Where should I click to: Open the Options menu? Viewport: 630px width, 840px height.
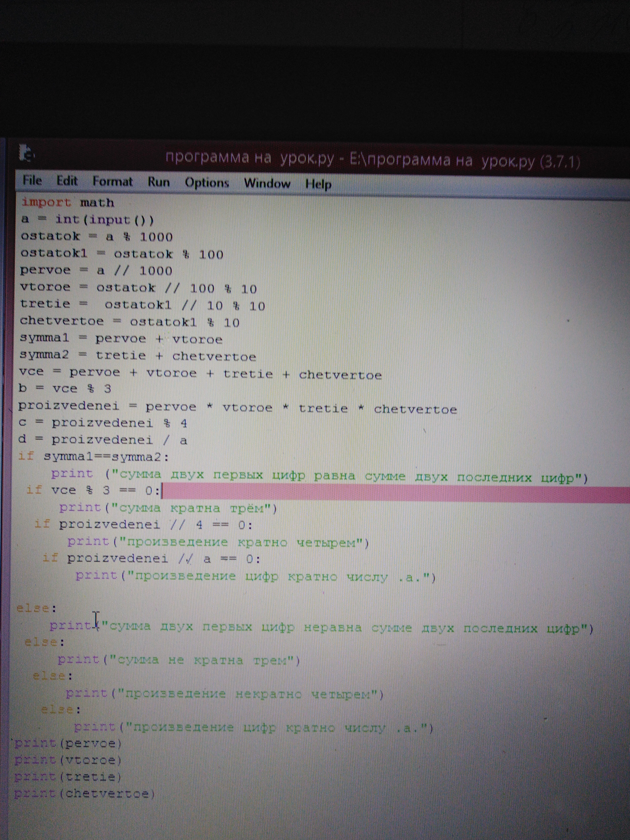coord(207,183)
